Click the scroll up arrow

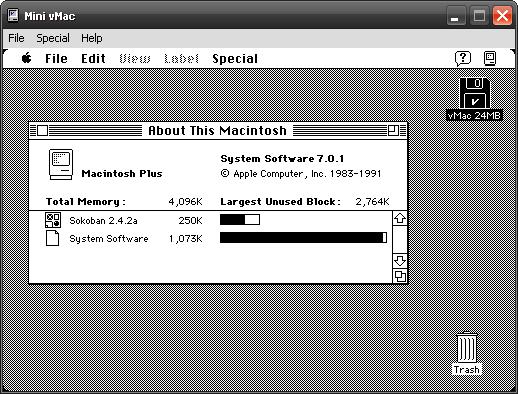[400, 219]
